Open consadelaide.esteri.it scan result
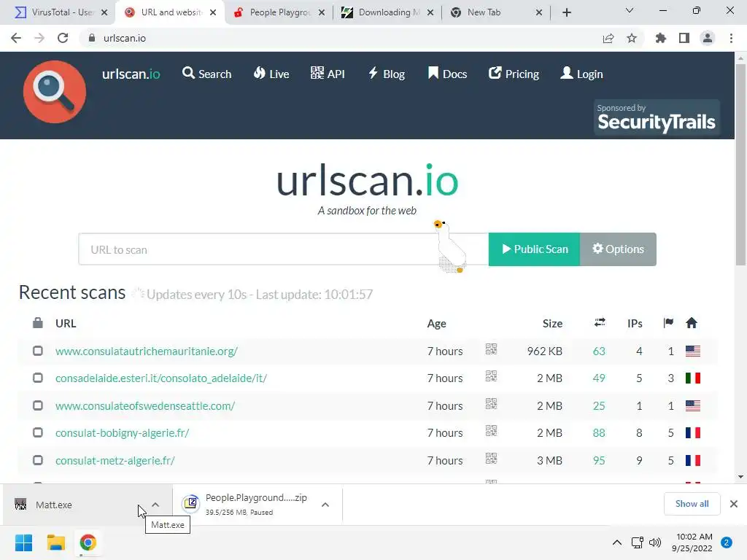The image size is (747, 560). (x=161, y=378)
